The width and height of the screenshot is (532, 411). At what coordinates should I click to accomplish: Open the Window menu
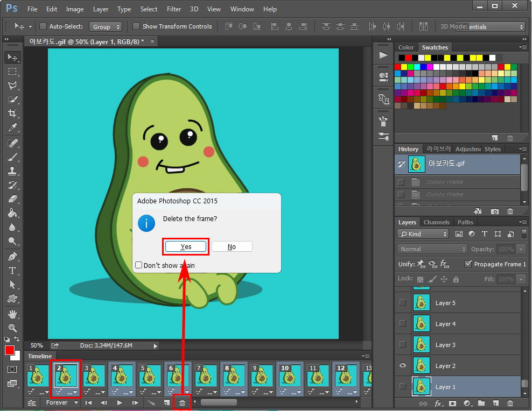click(242, 9)
